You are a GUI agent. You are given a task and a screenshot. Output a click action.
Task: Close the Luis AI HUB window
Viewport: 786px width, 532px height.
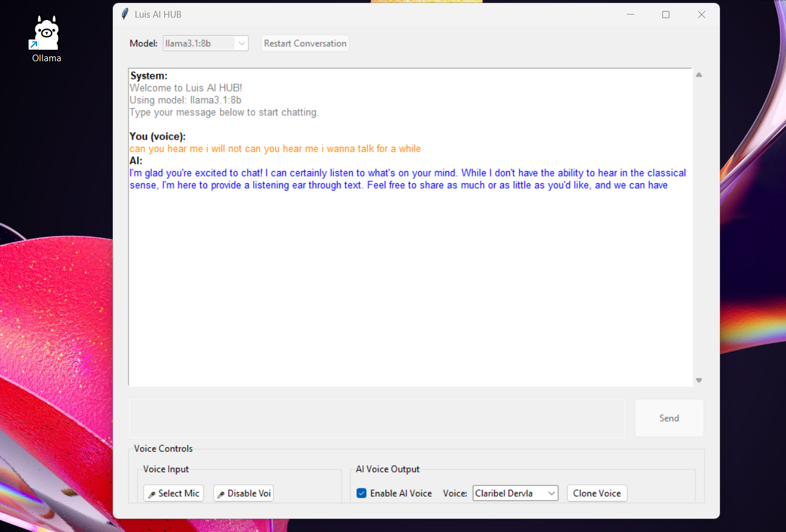click(702, 15)
